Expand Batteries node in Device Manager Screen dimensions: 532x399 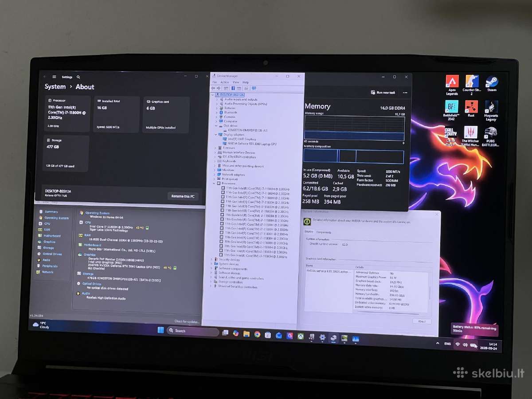217,108
